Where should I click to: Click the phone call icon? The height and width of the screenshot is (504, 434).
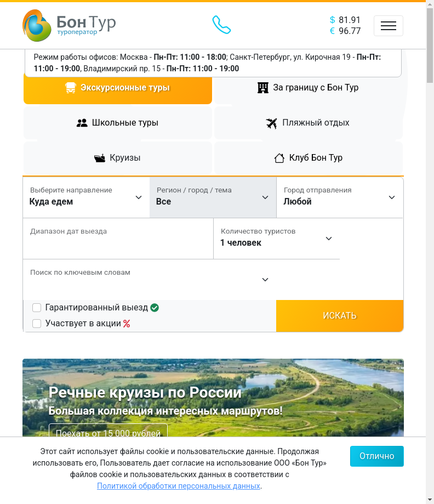coord(221,25)
